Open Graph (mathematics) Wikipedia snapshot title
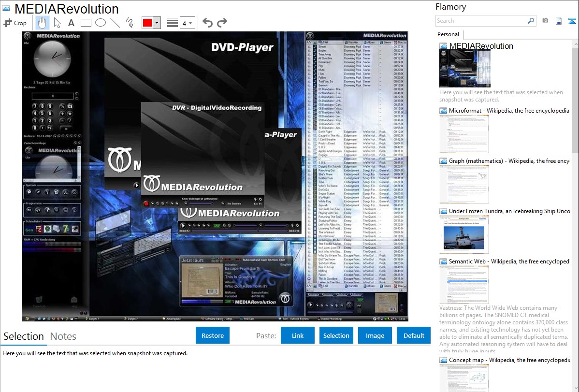 [509, 161]
